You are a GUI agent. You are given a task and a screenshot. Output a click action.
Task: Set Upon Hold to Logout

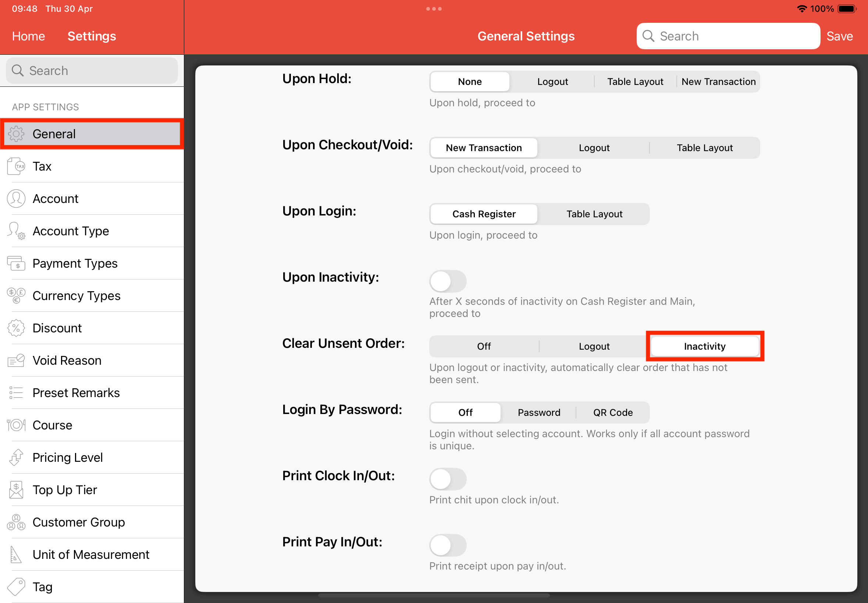coord(552,82)
